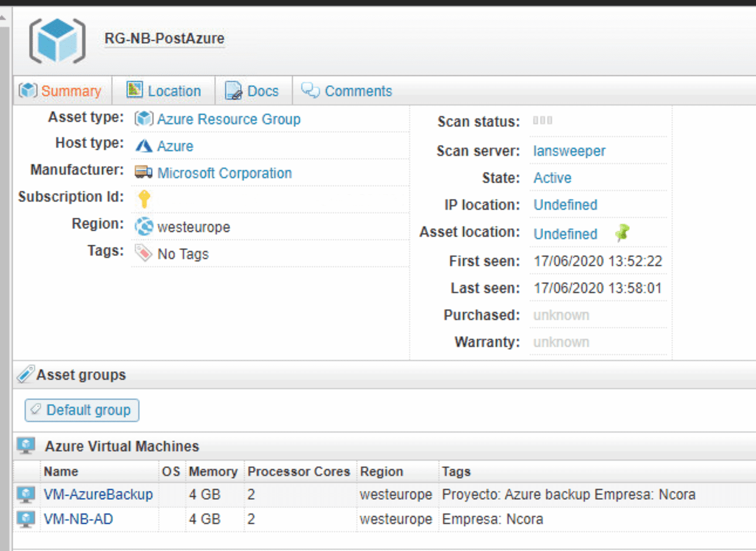This screenshot has height=551, width=756.
Task: Select the westeurope region value
Action: click(x=193, y=227)
